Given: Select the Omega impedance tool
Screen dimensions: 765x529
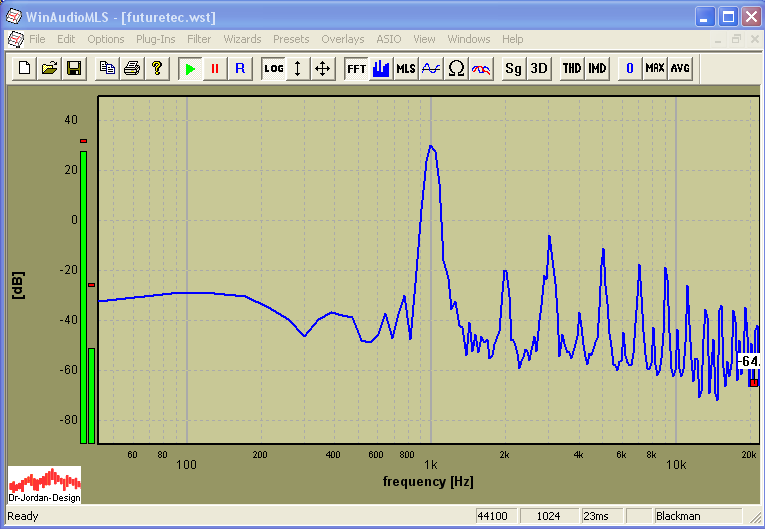Looking at the screenshot, I should (x=456, y=68).
